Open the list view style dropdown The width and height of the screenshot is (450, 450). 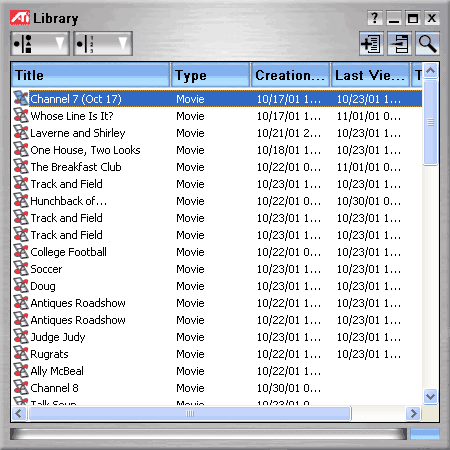click(40, 44)
